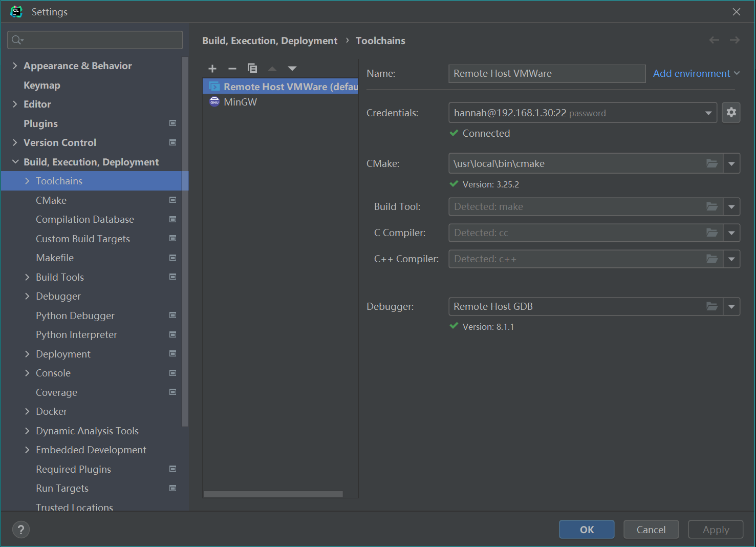Image resolution: width=756 pixels, height=547 pixels.
Task: Expand Embedded Development node
Action: pyautogui.click(x=27, y=450)
